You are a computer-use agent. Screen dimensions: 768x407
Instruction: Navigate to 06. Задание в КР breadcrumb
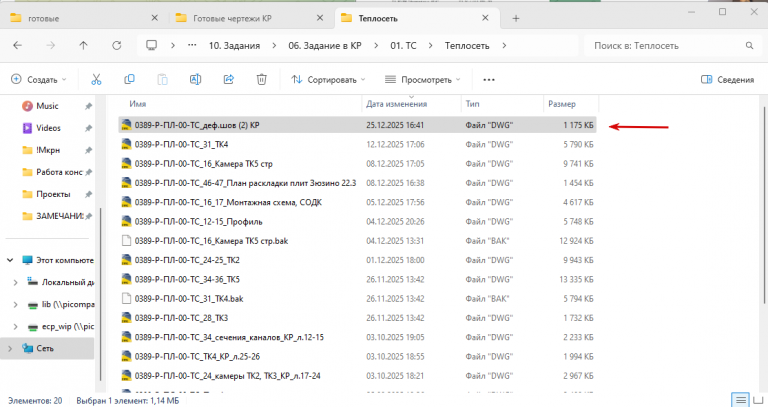point(325,46)
